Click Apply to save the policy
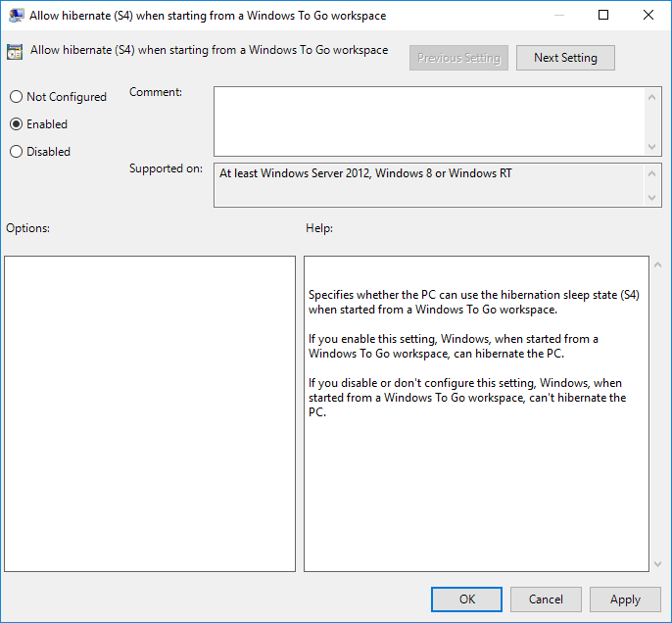This screenshot has width=672, height=623. (625, 599)
